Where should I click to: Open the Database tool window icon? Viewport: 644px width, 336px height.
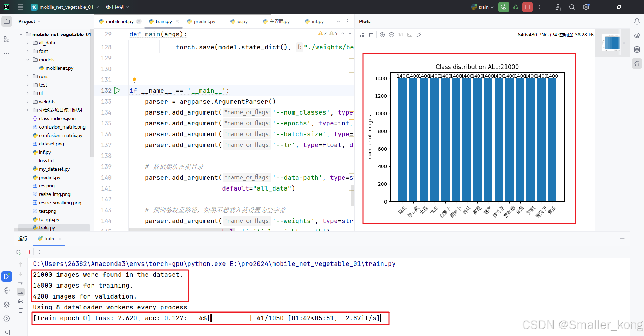click(637, 49)
